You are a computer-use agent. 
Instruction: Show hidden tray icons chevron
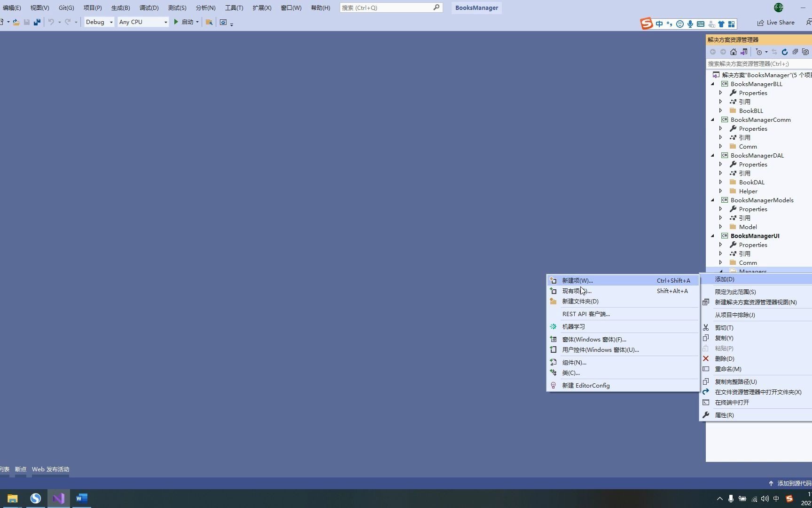[719, 499]
